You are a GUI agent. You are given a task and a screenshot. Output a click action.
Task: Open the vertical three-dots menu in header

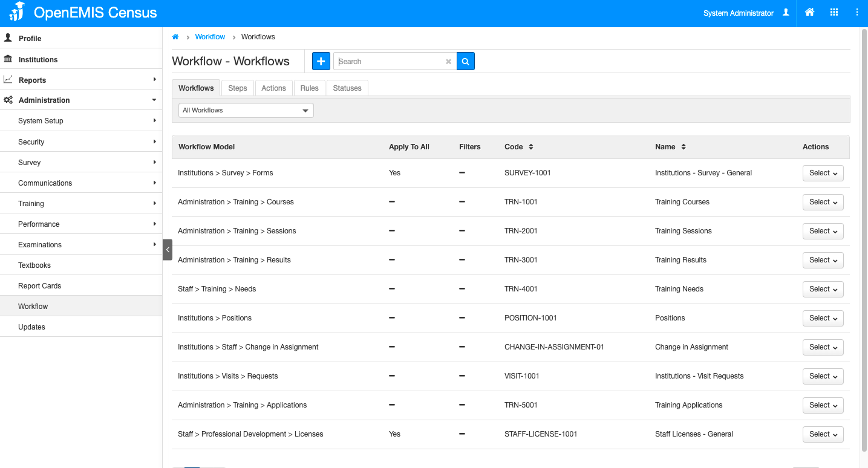[857, 12]
